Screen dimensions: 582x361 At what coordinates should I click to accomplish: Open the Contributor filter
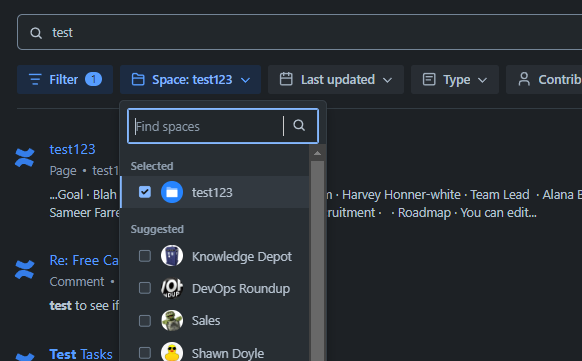click(544, 79)
